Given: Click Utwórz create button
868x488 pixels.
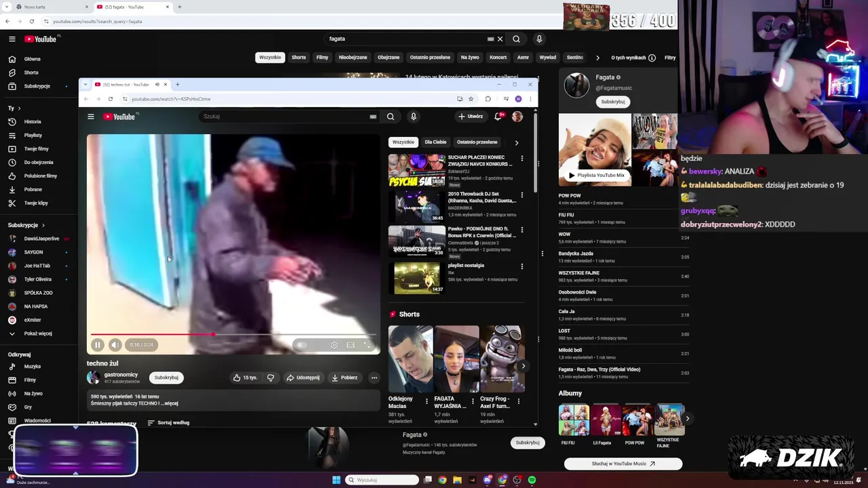Looking at the screenshot, I should coord(470,117).
